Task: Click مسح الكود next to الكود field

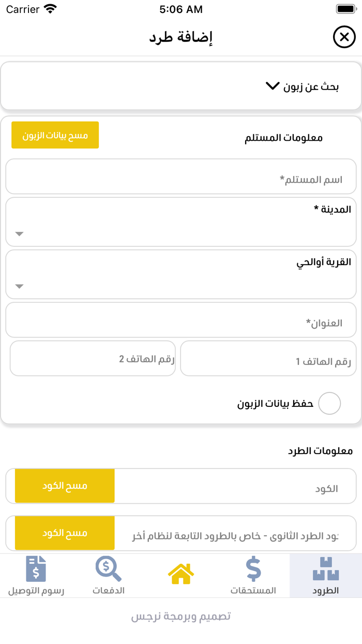Action: [x=64, y=486]
